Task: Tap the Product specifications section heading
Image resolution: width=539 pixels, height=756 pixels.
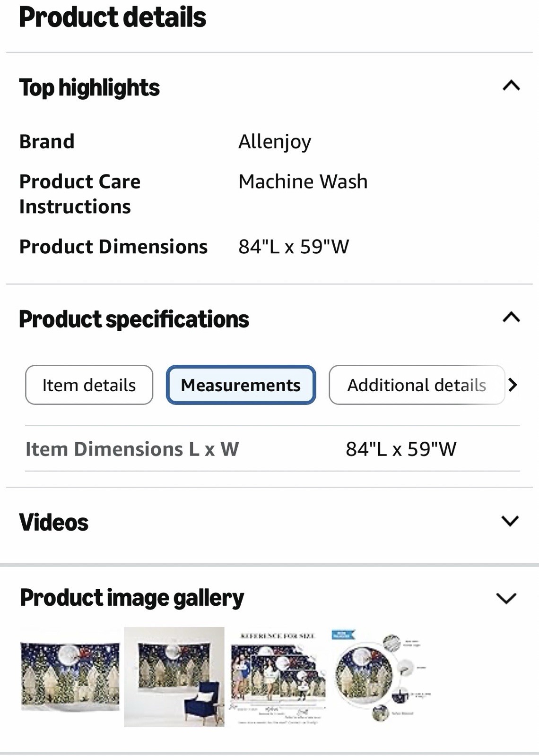Action: pos(134,319)
